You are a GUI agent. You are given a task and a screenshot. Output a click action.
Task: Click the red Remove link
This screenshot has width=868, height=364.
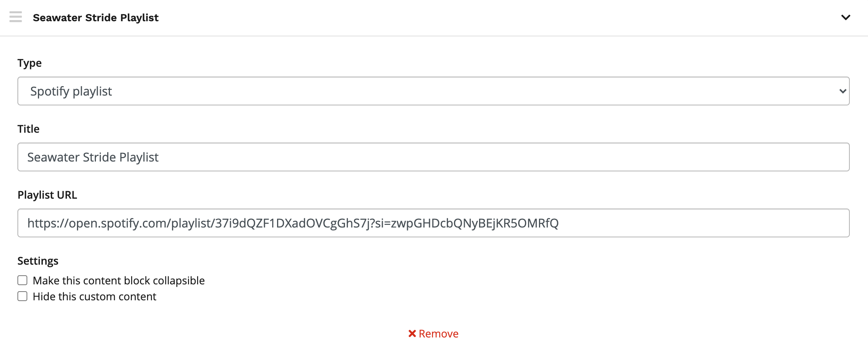[x=438, y=334]
